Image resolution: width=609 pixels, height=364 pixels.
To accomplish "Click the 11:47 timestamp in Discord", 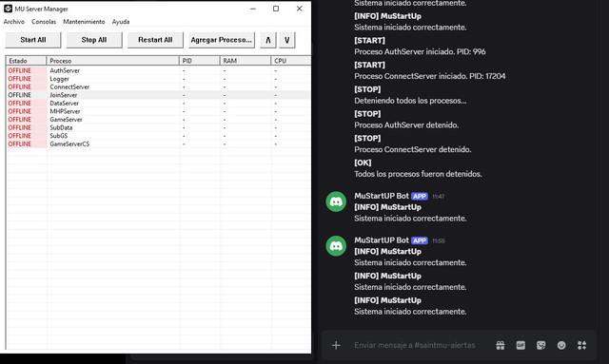I will 438,197.
